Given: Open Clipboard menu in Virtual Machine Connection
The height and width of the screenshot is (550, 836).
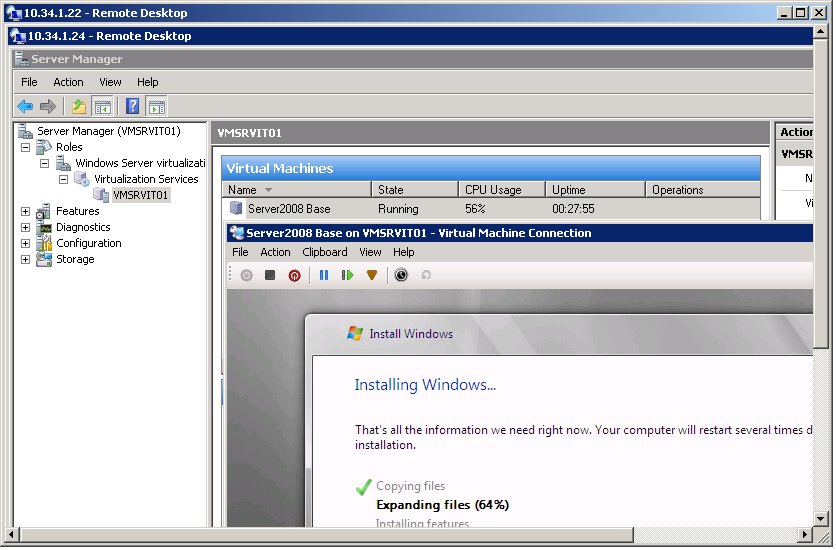Looking at the screenshot, I should coord(324,252).
